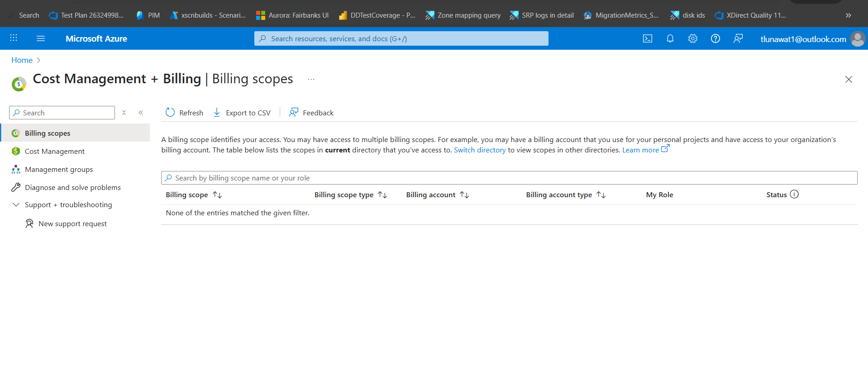Click the Feedback toolbar button
868x389 pixels.
311,113
